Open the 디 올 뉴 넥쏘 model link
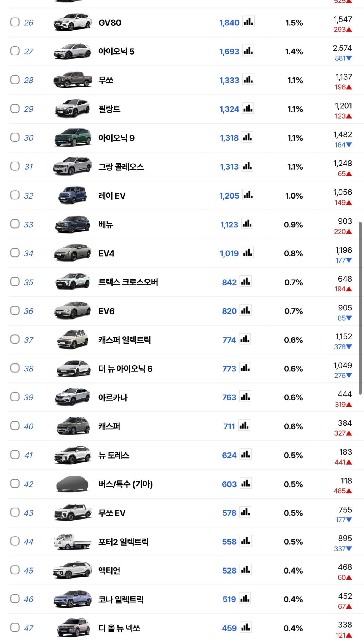The width and height of the screenshot is (364, 640). tap(119, 628)
